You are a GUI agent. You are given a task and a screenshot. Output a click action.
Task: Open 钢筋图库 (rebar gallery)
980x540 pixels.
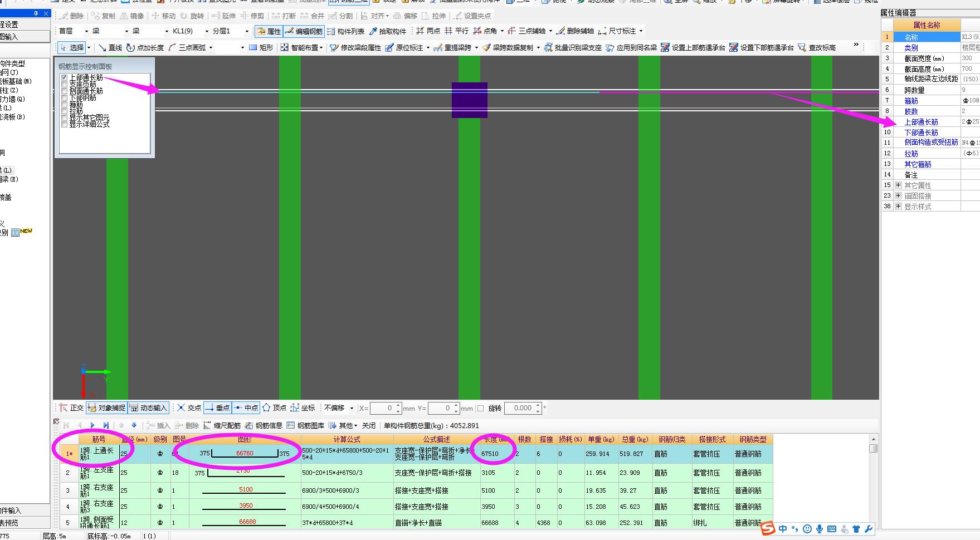click(x=306, y=425)
